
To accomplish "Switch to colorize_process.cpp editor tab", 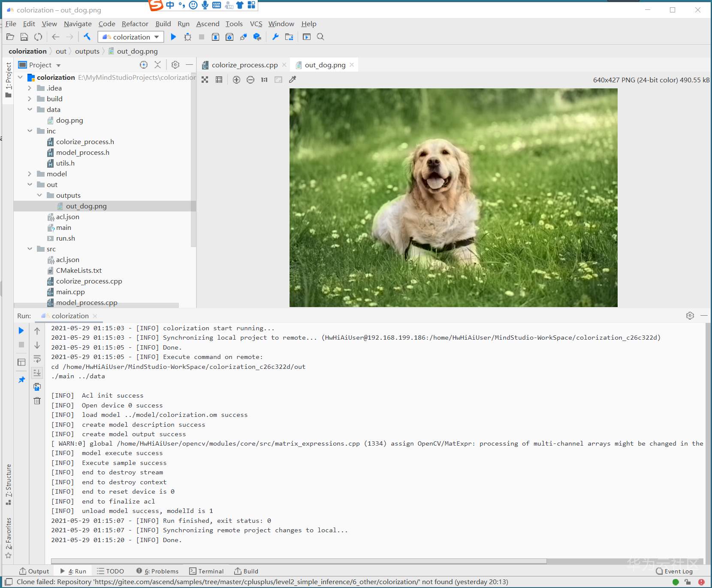I will coord(244,65).
